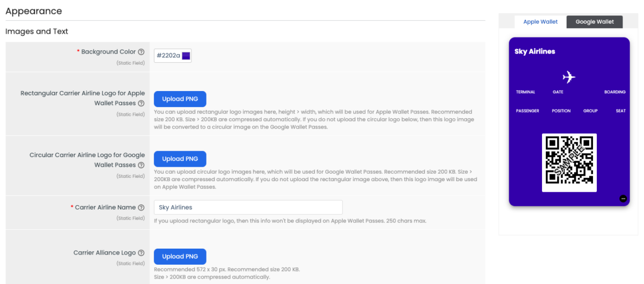Upload PNG for the rectangular Apple Wallet logo
The height and width of the screenshot is (284, 644).
point(180,99)
